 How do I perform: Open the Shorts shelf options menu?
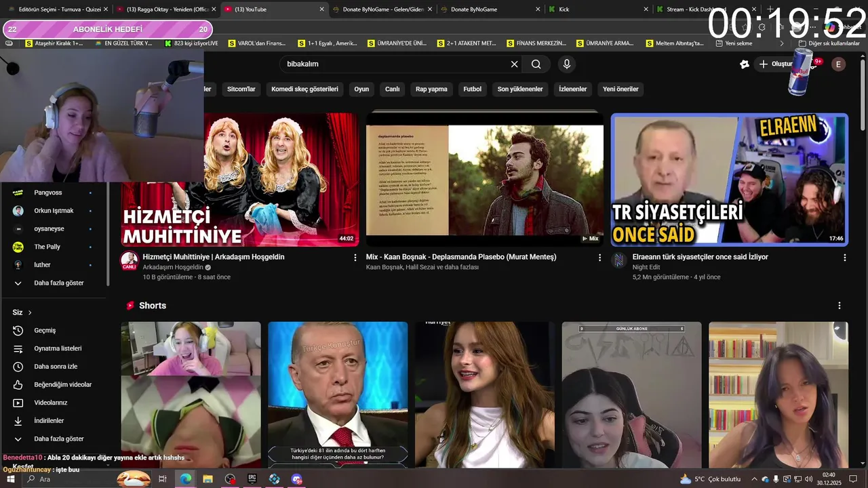point(840,306)
